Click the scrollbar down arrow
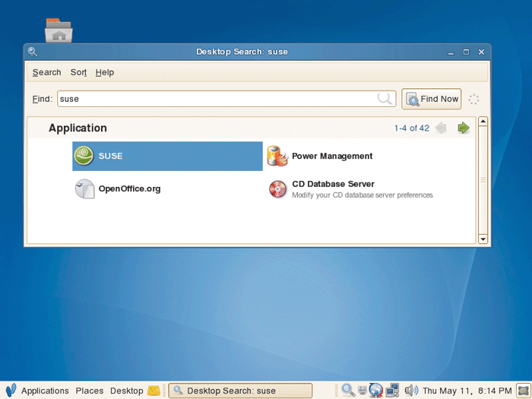This screenshot has height=399, width=532. (x=483, y=239)
